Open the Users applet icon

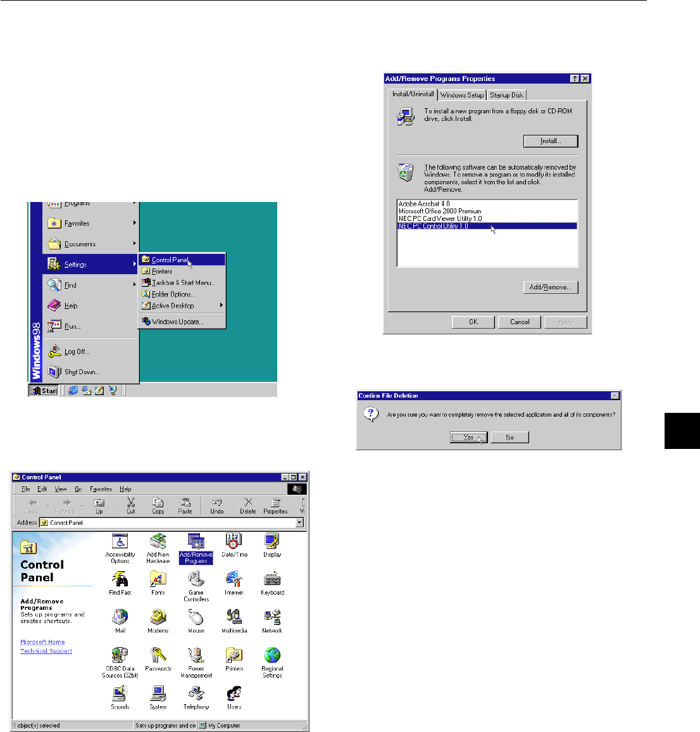[x=234, y=697]
